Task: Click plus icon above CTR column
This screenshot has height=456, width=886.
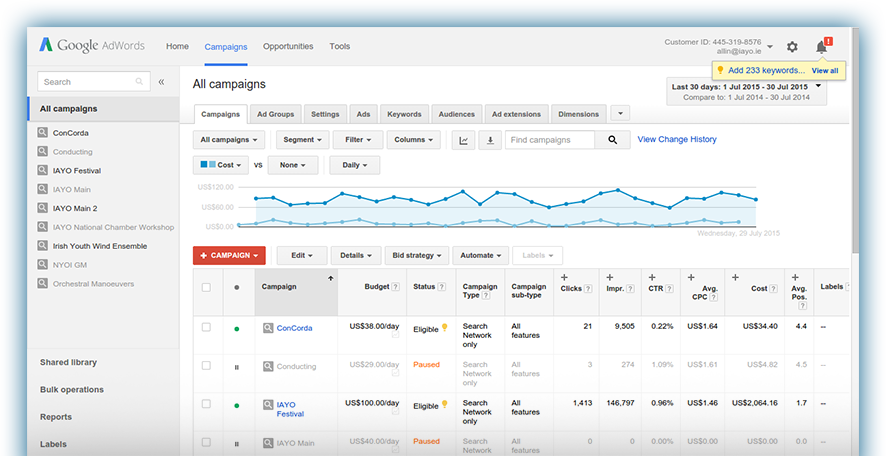Action: [652, 277]
